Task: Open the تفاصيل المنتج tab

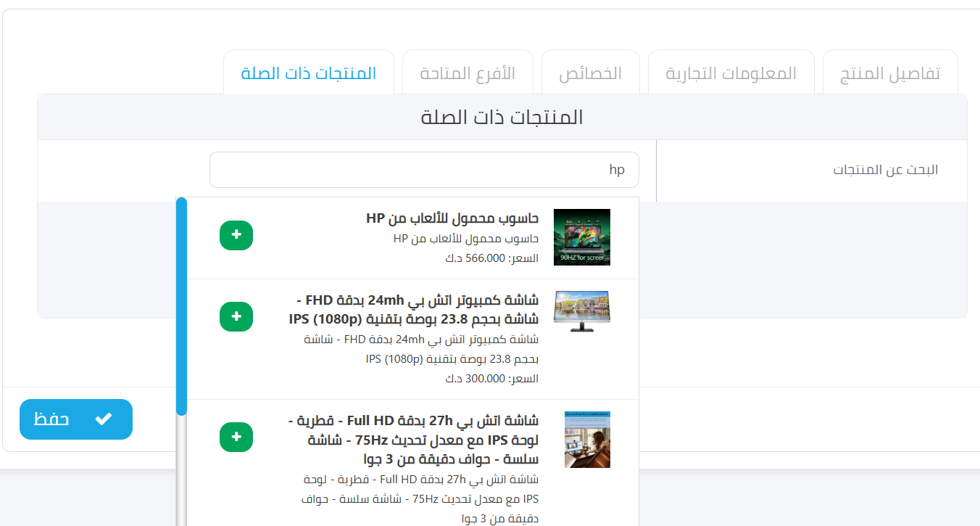Action: (890, 73)
